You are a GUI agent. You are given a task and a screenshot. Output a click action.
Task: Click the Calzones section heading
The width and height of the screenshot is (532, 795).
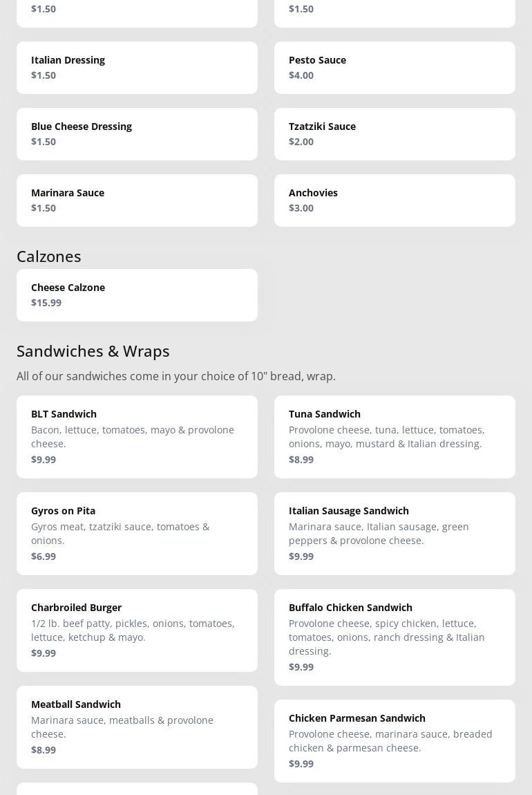pyautogui.click(x=49, y=256)
